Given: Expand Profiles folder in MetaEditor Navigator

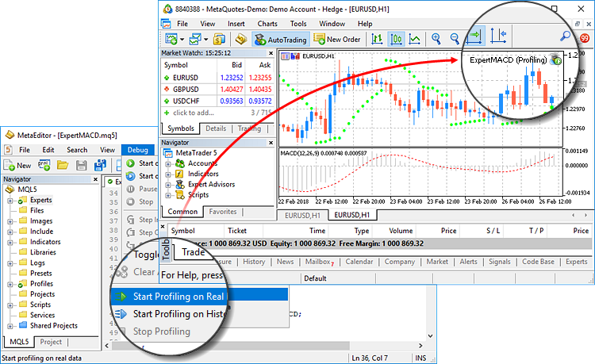Looking at the screenshot, I should tap(10, 285).
